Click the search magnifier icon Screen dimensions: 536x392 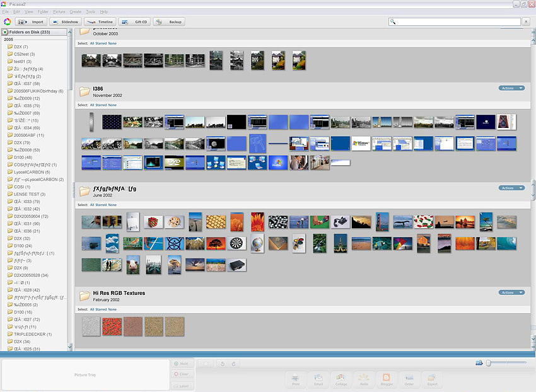(x=393, y=22)
